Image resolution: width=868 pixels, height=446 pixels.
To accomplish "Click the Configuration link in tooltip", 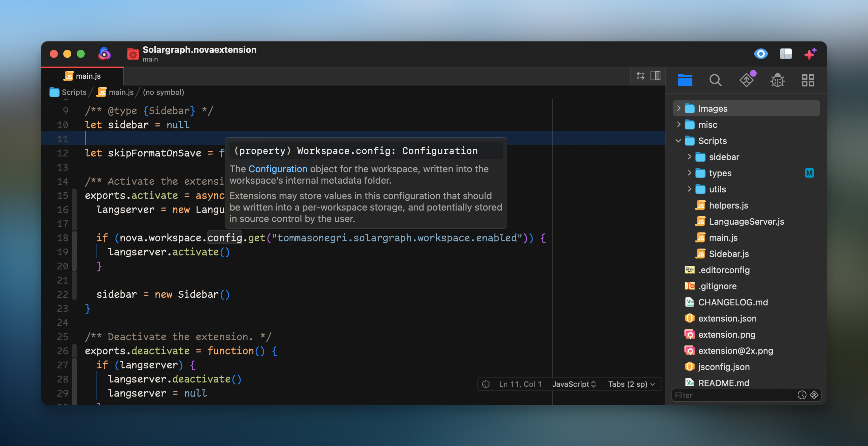I will tap(278, 169).
